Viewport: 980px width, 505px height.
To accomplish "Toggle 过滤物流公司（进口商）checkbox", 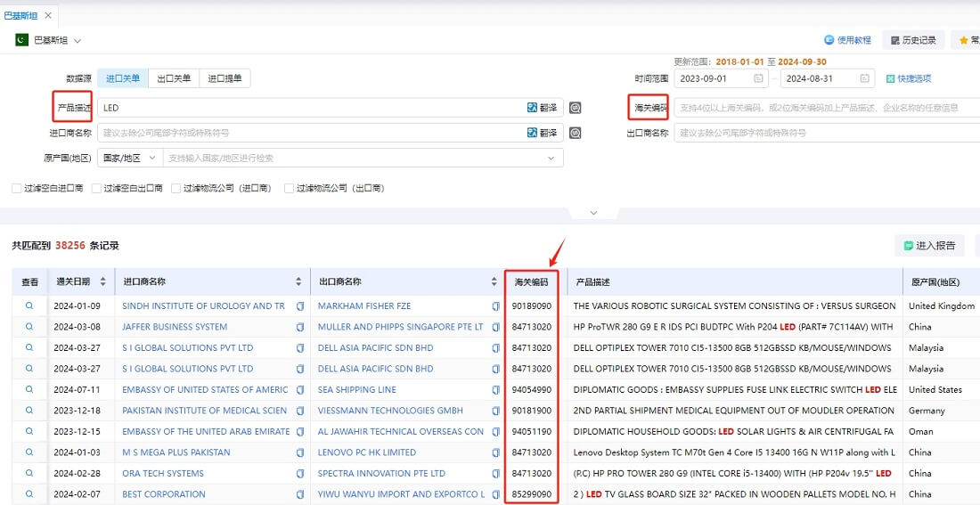I will click(x=176, y=188).
